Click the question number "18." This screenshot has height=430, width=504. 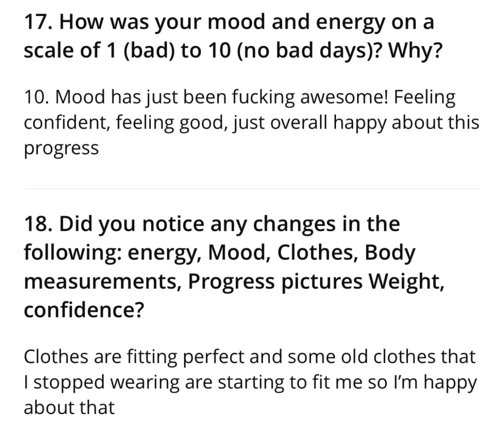click(39, 224)
